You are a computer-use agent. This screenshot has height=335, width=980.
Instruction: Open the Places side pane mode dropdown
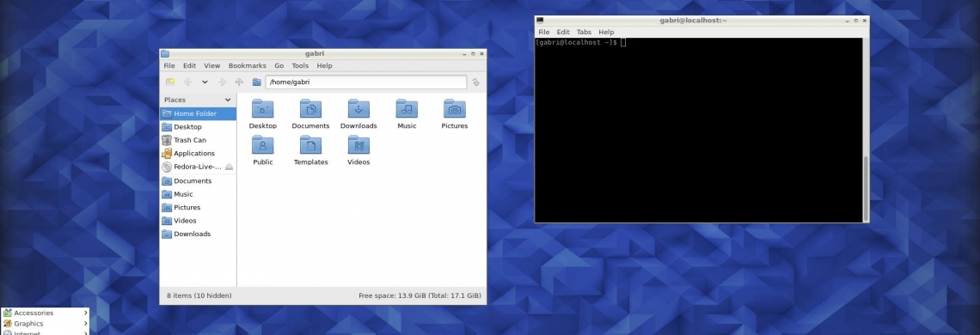[228, 100]
